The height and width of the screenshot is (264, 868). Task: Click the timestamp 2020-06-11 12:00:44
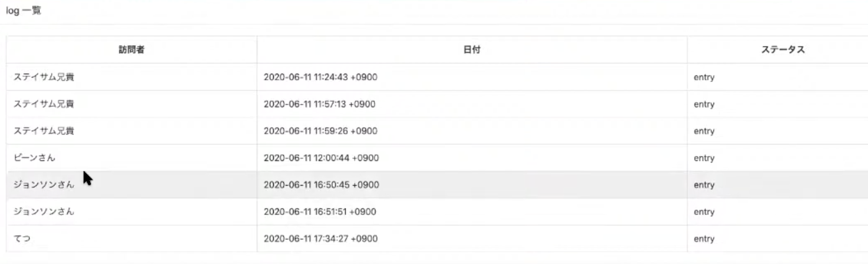point(321,158)
